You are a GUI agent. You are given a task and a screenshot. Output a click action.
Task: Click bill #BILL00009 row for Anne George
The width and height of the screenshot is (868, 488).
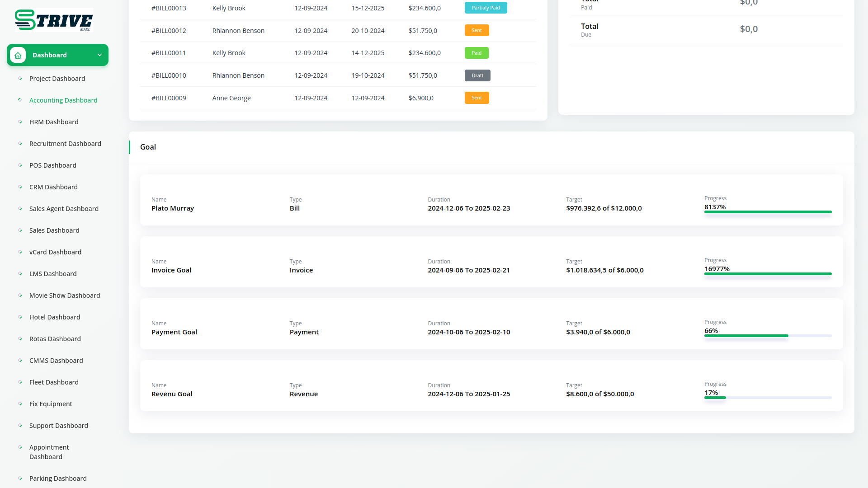[169, 98]
